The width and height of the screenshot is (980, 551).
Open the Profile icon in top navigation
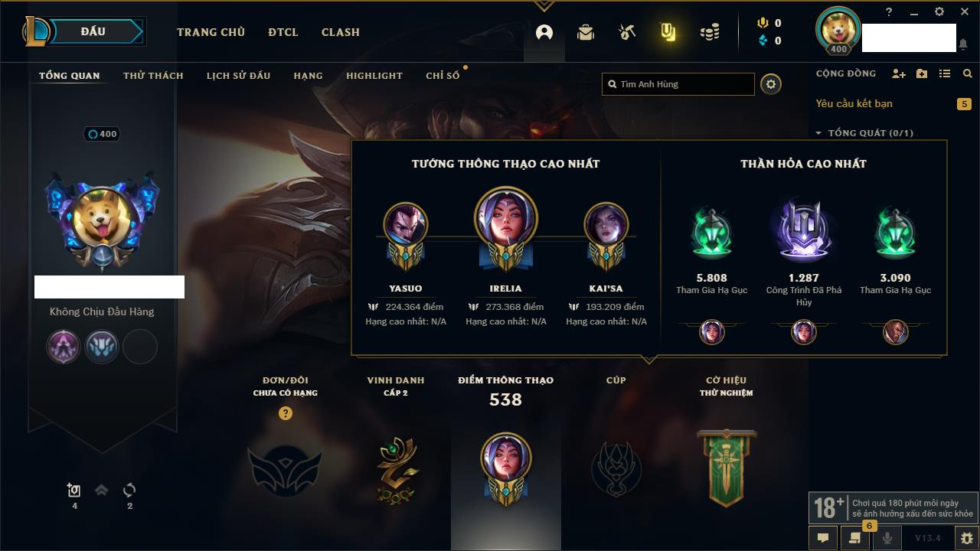(x=544, y=32)
